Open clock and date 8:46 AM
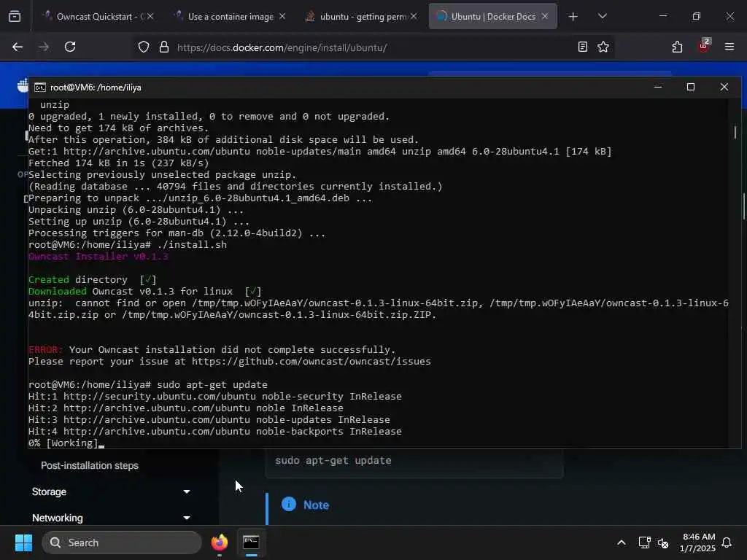This screenshot has height=560, width=747. click(x=697, y=542)
